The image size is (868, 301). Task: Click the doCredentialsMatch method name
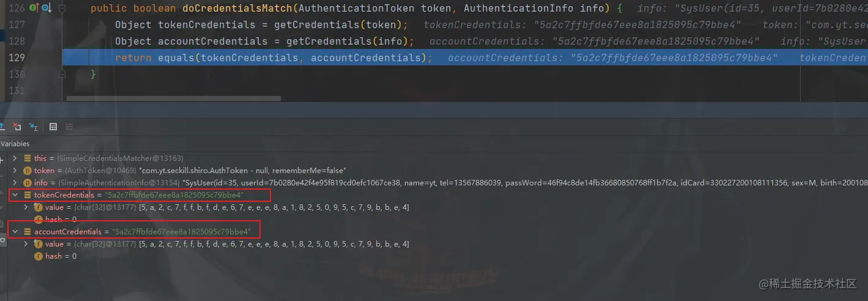coord(237,9)
